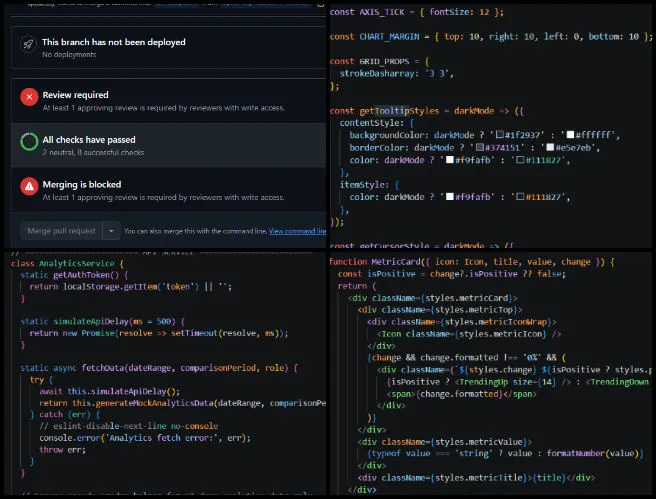Click the red X Review required icon
The image size is (656, 499).
pyautogui.click(x=29, y=97)
